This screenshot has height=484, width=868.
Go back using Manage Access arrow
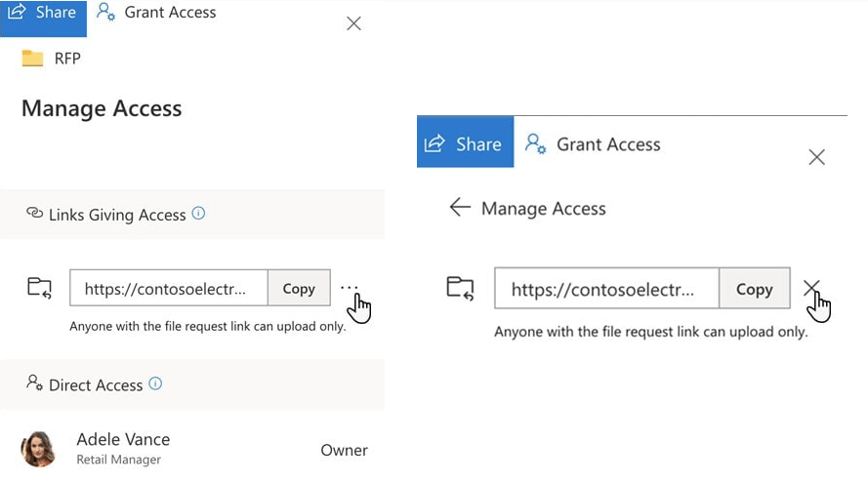tap(460, 208)
